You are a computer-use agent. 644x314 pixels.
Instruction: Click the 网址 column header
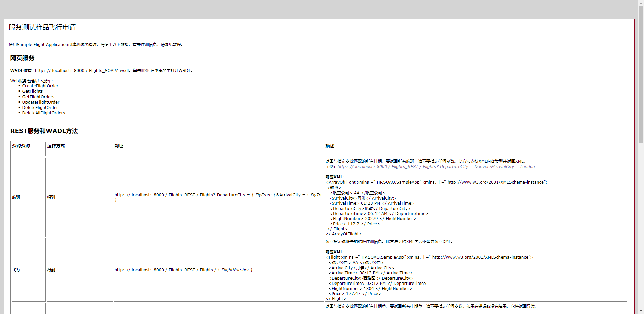coord(119,146)
